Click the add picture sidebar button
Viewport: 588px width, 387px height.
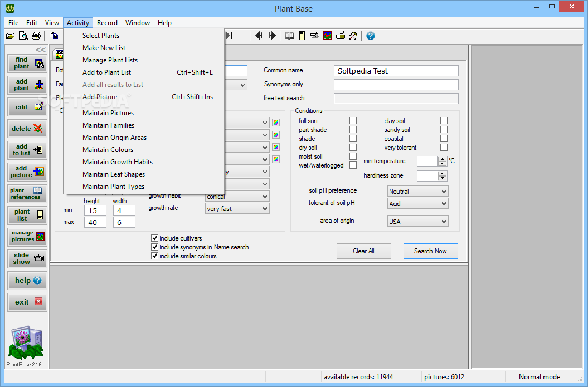tap(27, 172)
